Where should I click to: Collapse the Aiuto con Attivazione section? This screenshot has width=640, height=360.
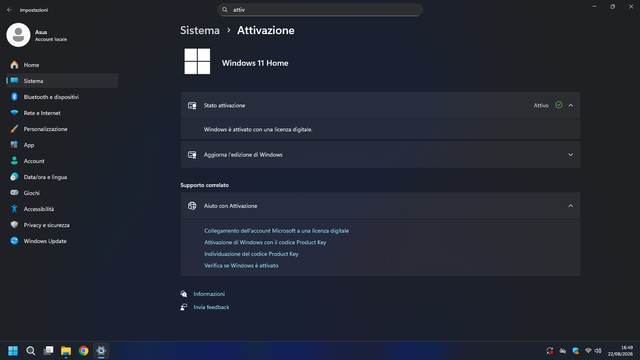pos(571,206)
